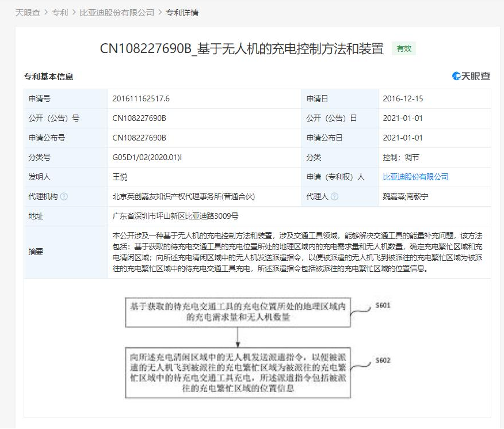Image resolution: width=504 pixels, height=429 pixels.
Task: Click the chevron before 专利详情 in breadcrumb
Action: [x=160, y=13]
